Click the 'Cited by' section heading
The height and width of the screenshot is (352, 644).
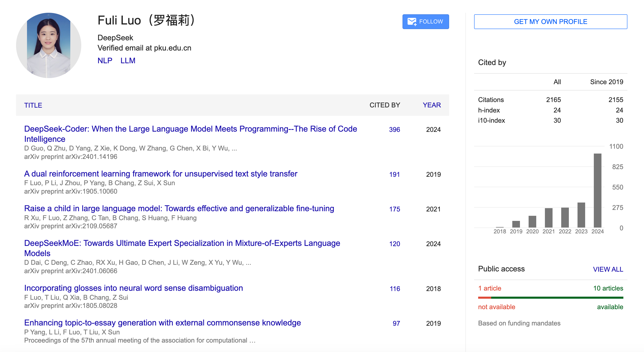(492, 62)
